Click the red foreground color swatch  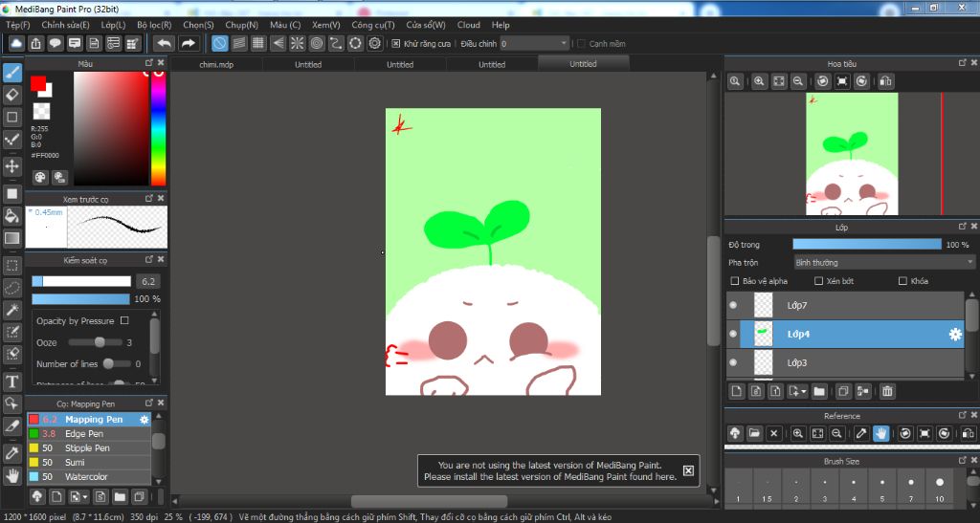pyautogui.click(x=38, y=83)
